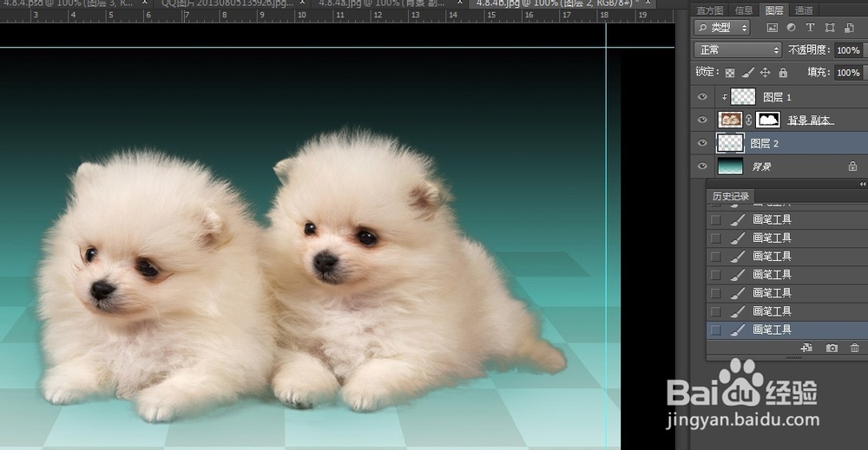Switch to 4.8.4.psd document tab

68,3
